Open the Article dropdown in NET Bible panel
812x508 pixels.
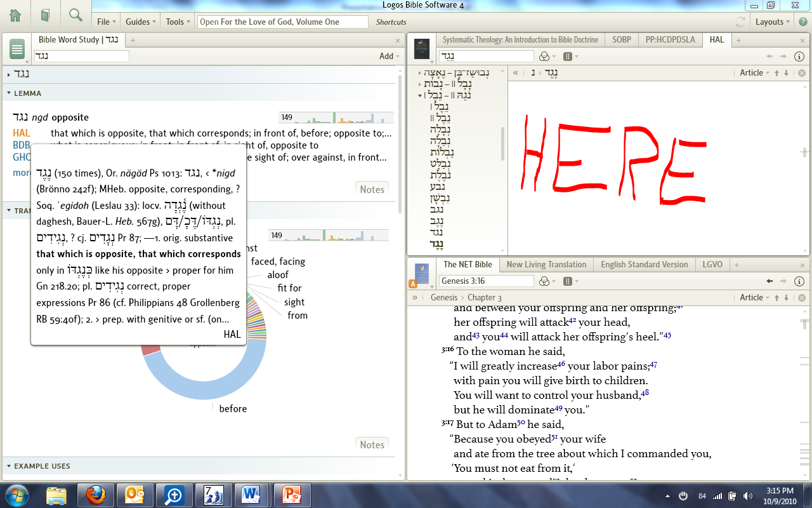[x=754, y=297]
